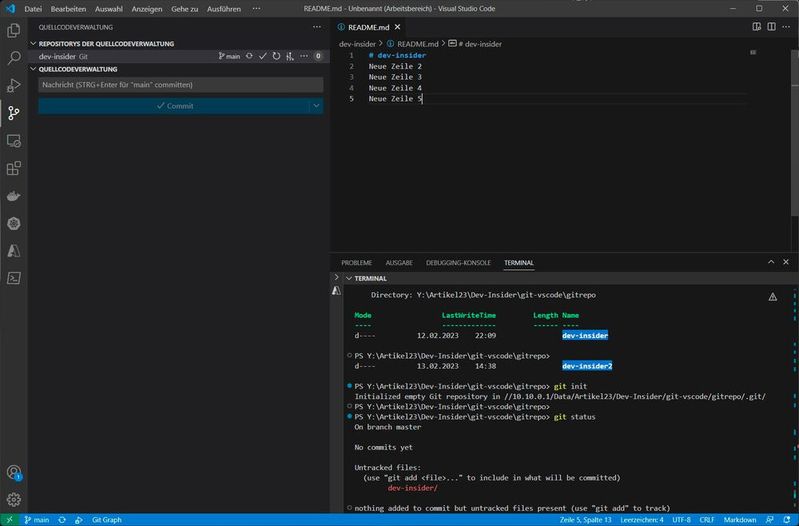Close the bottom panel
799x526 pixels.
786,262
